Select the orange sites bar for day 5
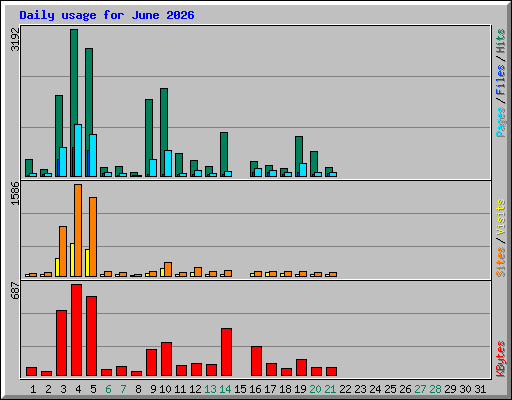 click(93, 237)
